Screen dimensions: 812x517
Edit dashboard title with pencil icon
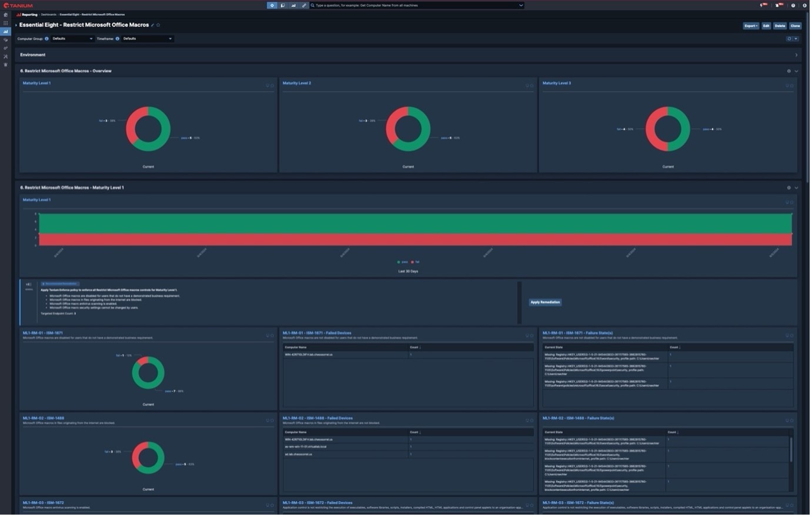pyautogui.click(x=153, y=25)
